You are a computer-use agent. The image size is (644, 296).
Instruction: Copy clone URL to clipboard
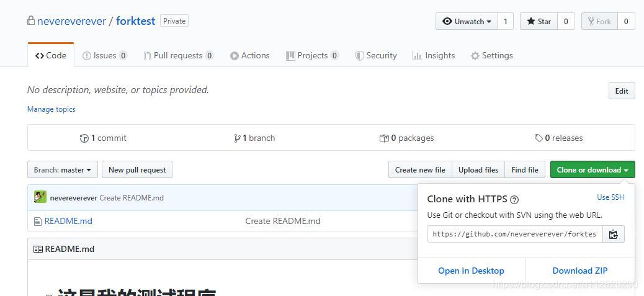click(613, 234)
